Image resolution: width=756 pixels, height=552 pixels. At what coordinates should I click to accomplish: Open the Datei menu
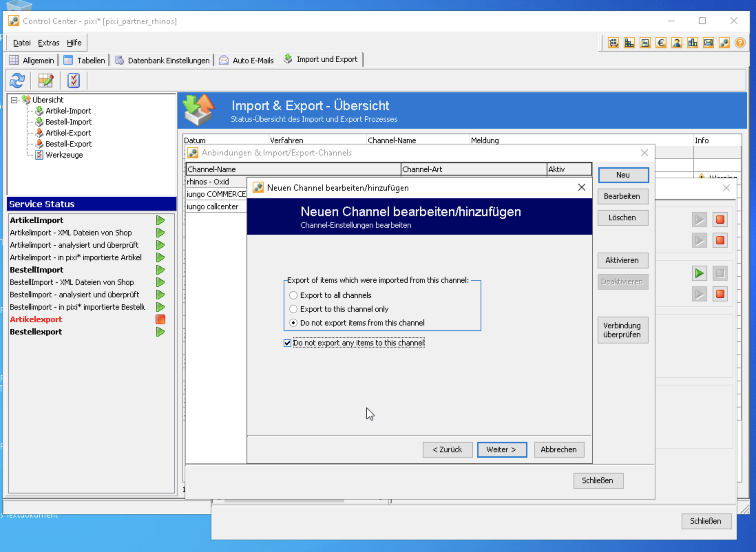pos(22,43)
